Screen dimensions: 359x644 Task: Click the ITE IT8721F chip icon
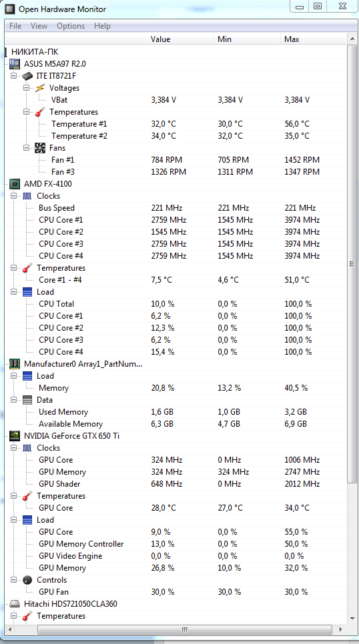coord(27,76)
